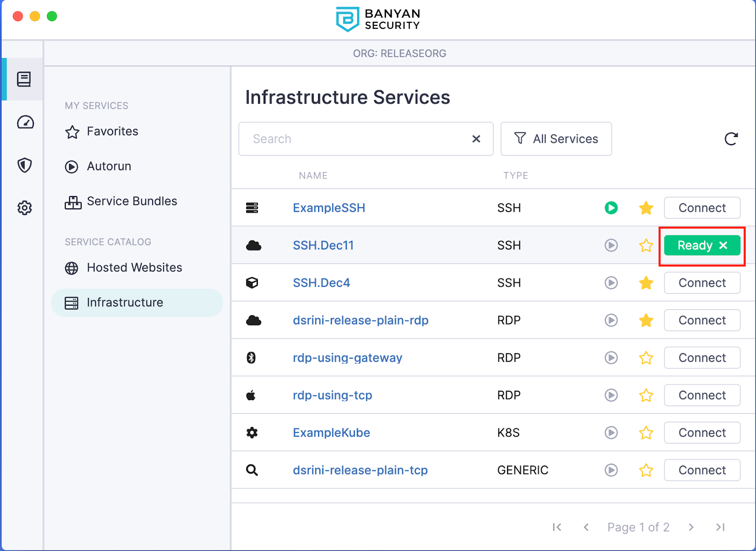The image size is (756, 551).
Task: Enable autorun for rdp-using-gateway
Action: pyautogui.click(x=611, y=358)
